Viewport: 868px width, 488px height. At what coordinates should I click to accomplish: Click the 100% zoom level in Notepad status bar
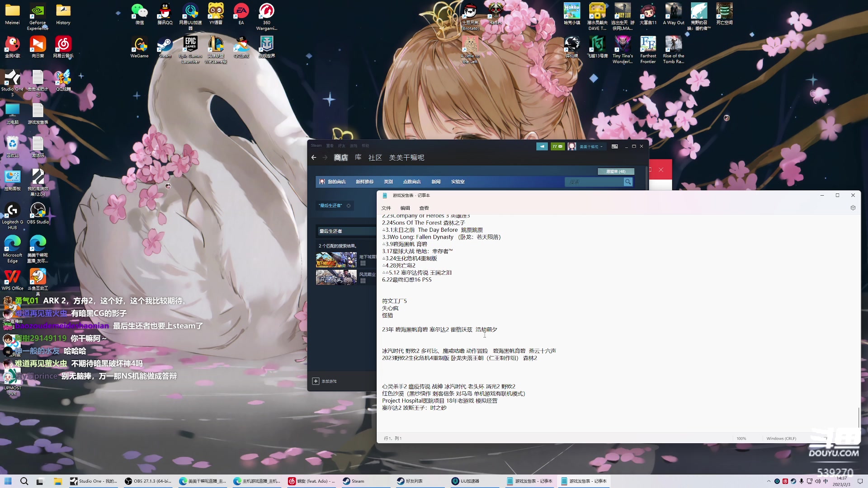(741, 438)
